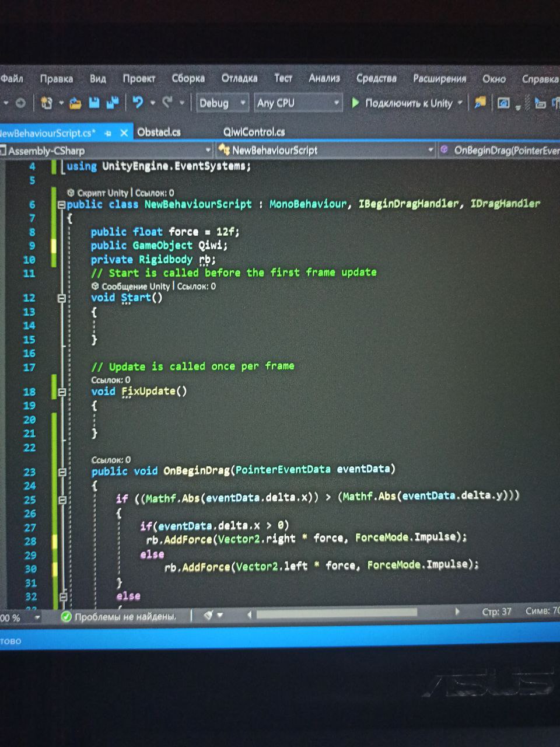560x747 pixels.
Task: Open the Правка menu
Action: 56,79
